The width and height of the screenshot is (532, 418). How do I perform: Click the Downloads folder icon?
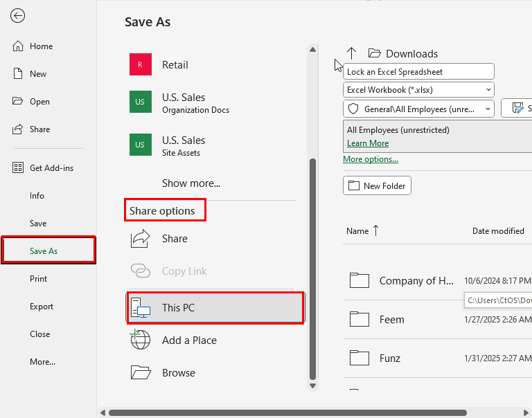click(x=375, y=53)
